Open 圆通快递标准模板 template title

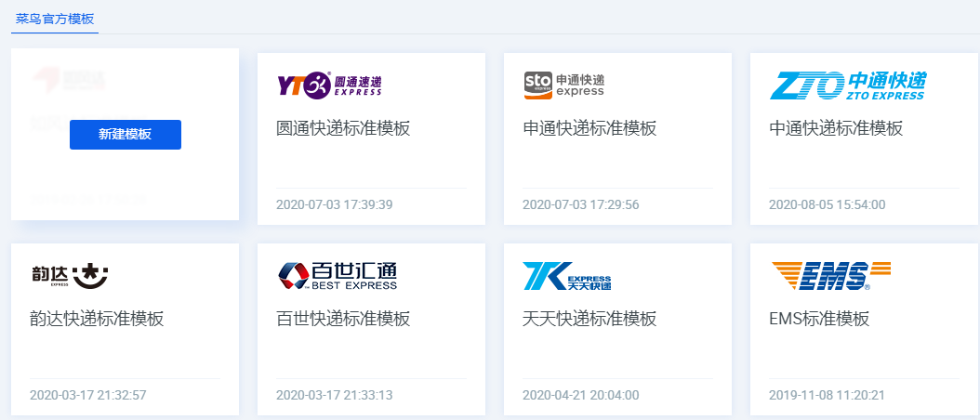[x=343, y=129]
